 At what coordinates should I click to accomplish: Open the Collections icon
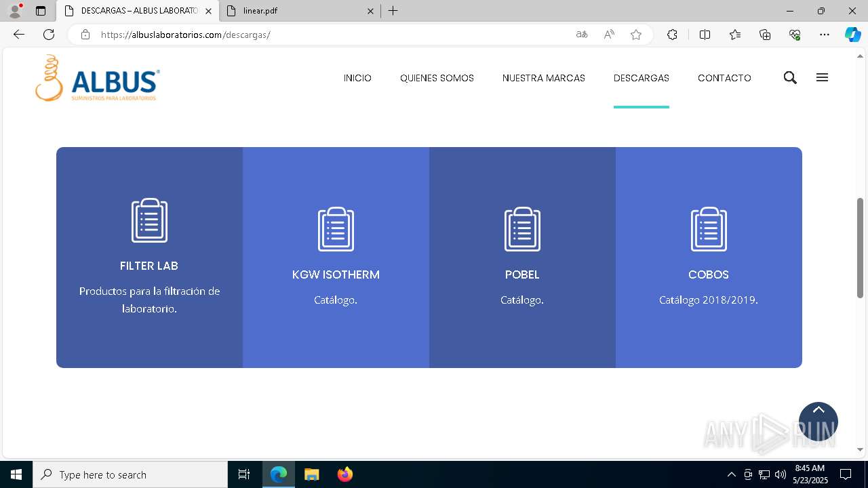765,35
